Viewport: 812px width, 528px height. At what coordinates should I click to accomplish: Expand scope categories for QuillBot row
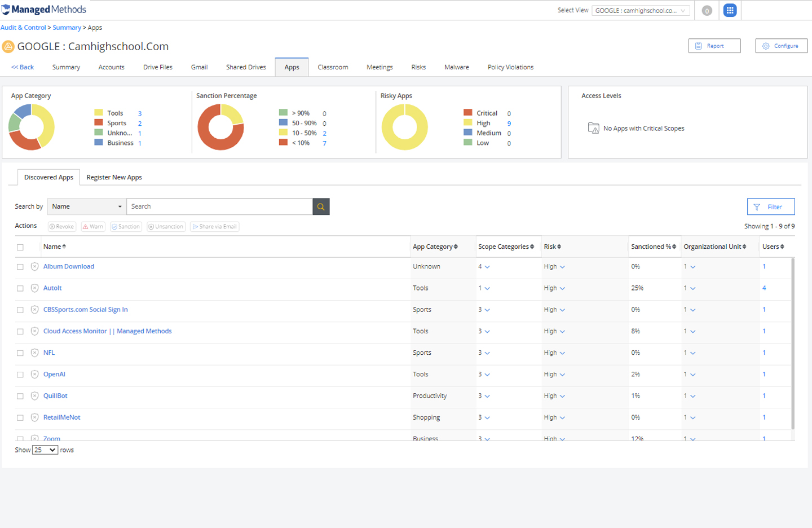[487, 396]
